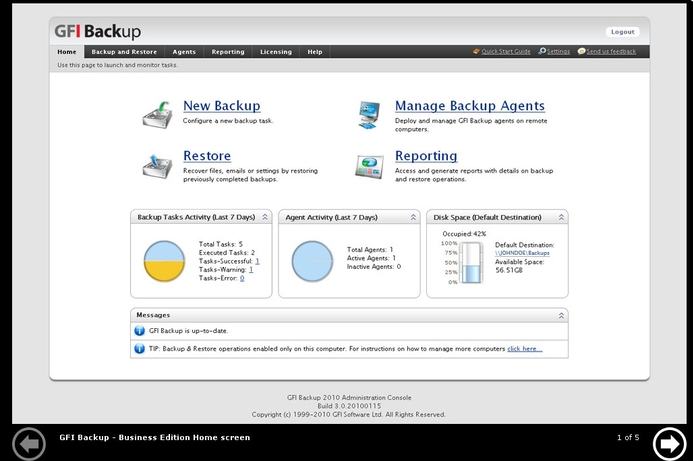Collapse the Backup Tasks Activity panel

click(265, 217)
